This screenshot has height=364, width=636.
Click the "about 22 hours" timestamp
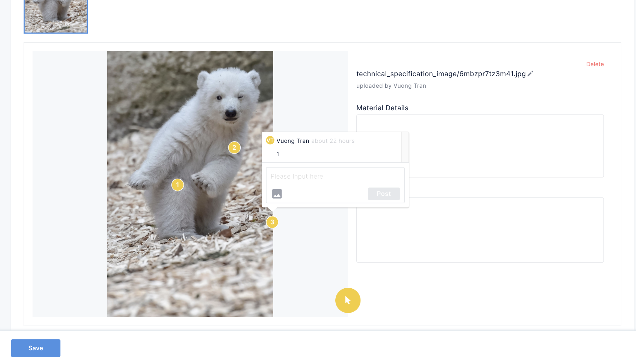tap(333, 141)
